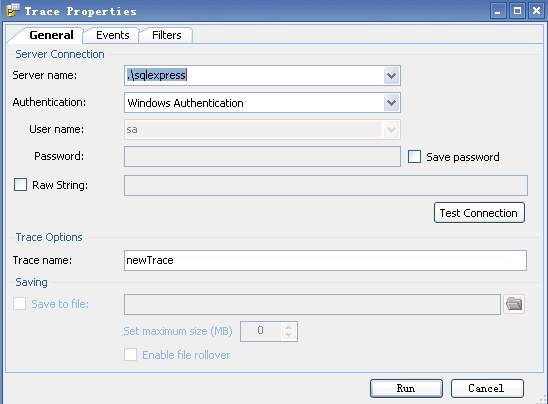Select the General tab
548x404 pixels.
(51, 35)
